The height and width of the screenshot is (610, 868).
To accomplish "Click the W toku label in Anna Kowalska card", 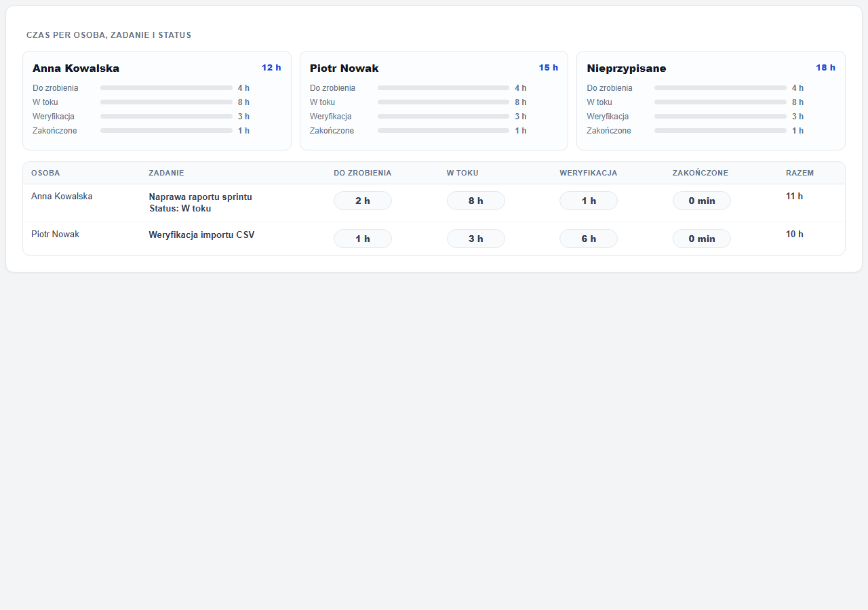I will point(45,102).
